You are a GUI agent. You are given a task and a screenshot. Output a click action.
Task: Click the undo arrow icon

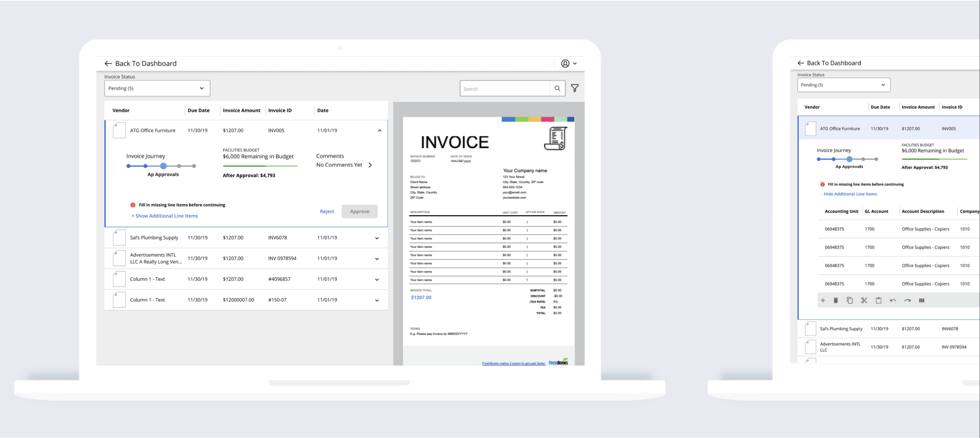click(x=893, y=301)
